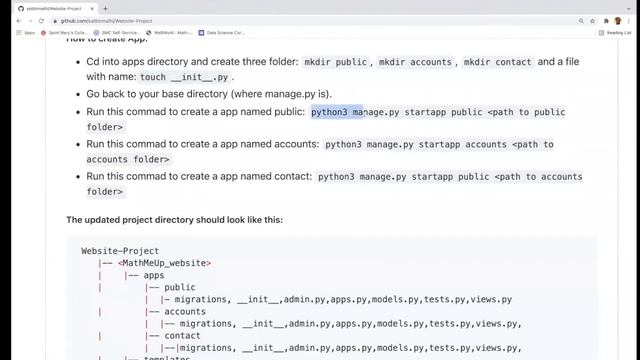
Task: Click the 'touch __init__.py' code snippet
Action: point(184,77)
